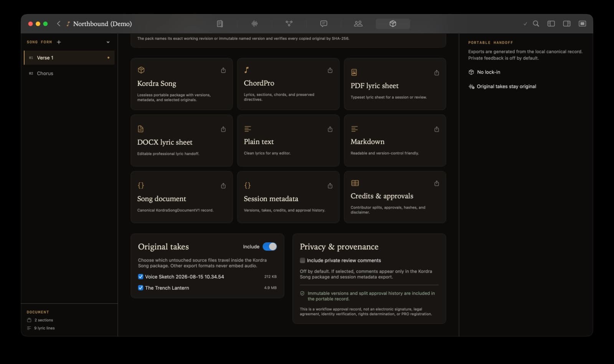Export DOCX lyric sheet via share icon
This screenshot has height=364, width=614.
(223, 129)
